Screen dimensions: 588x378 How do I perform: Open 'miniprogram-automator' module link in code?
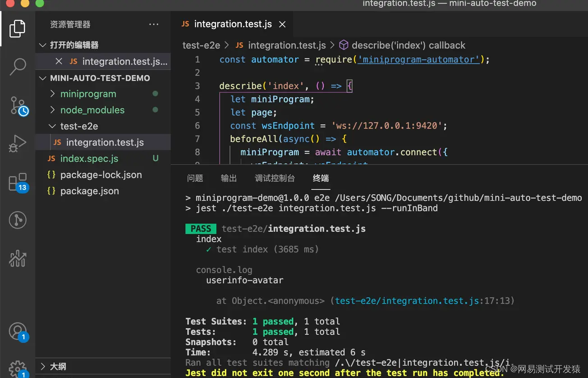(x=419, y=60)
